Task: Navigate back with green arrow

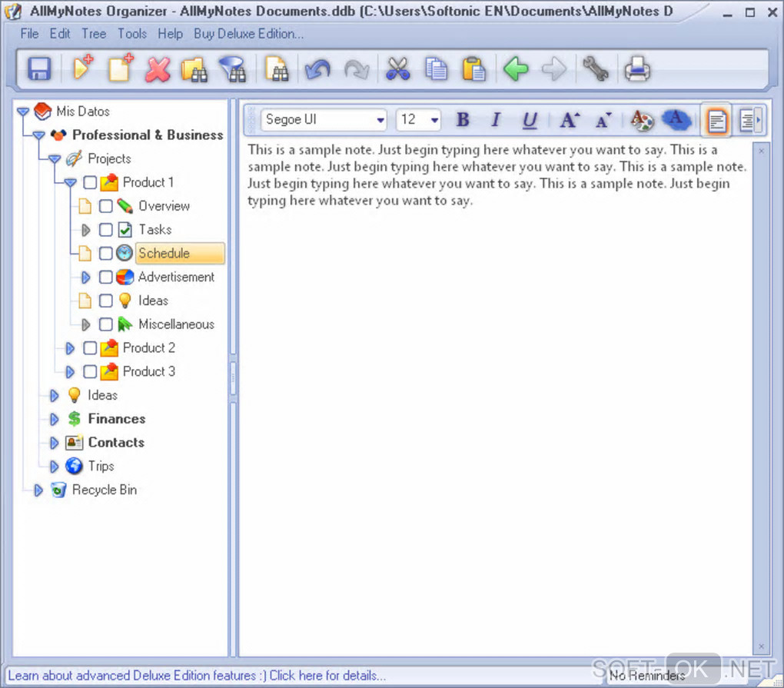Action: pos(516,69)
